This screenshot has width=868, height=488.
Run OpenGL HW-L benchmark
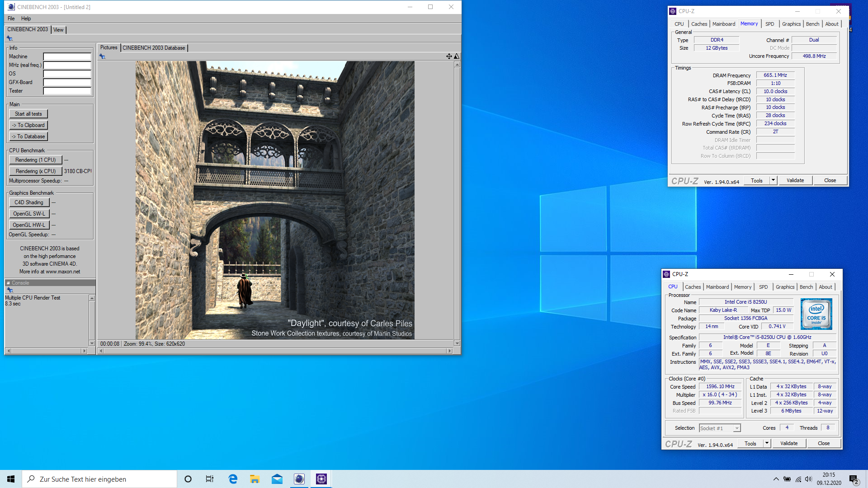click(29, 225)
